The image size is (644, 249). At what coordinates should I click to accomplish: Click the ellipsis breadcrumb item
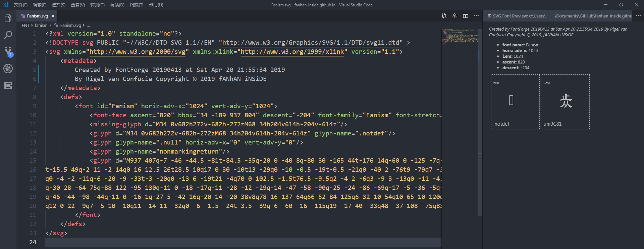pos(88,26)
